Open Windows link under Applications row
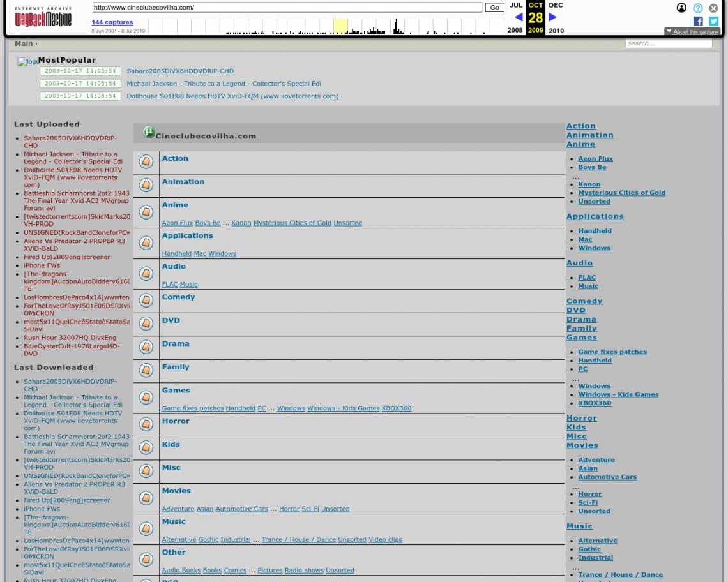Screen dimensions: 728x582 coord(222,253)
